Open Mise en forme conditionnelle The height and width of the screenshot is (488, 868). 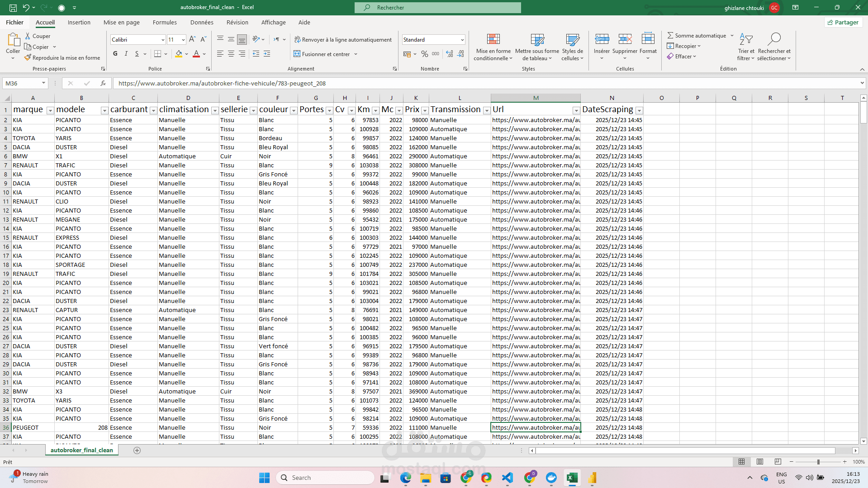[493, 47]
